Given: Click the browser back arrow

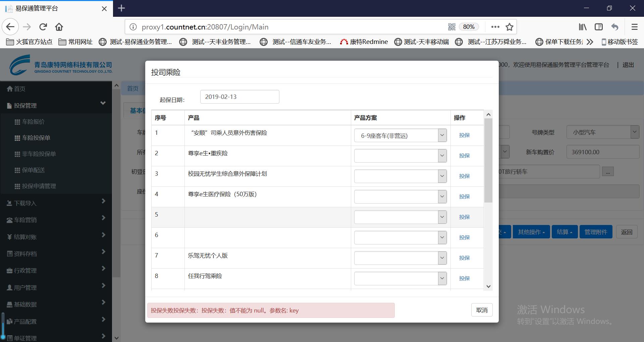Looking at the screenshot, I should 10,27.
